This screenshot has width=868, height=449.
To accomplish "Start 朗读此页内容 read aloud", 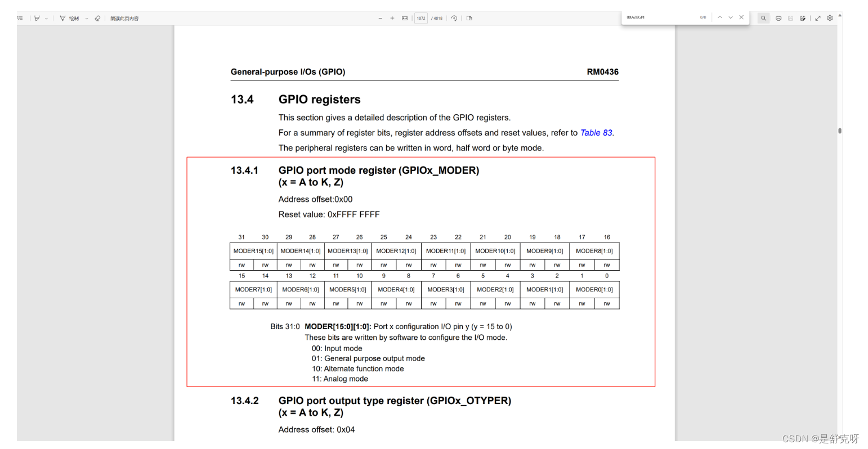I will pos(124,18).
